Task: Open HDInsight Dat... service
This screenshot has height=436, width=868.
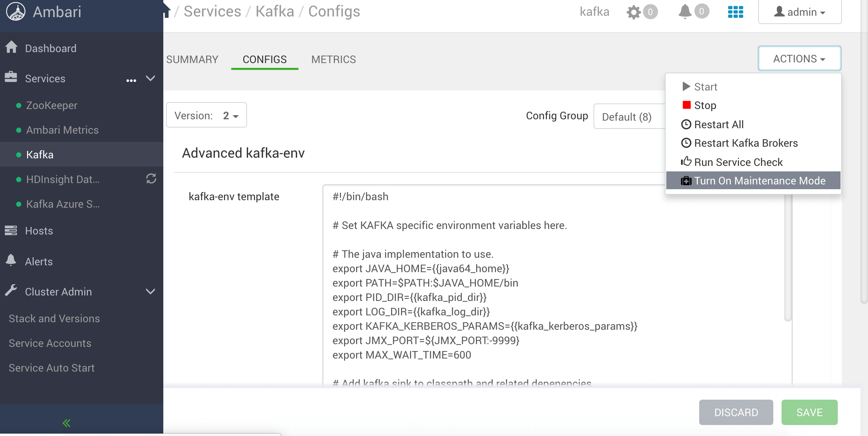Action: (63, 179)
